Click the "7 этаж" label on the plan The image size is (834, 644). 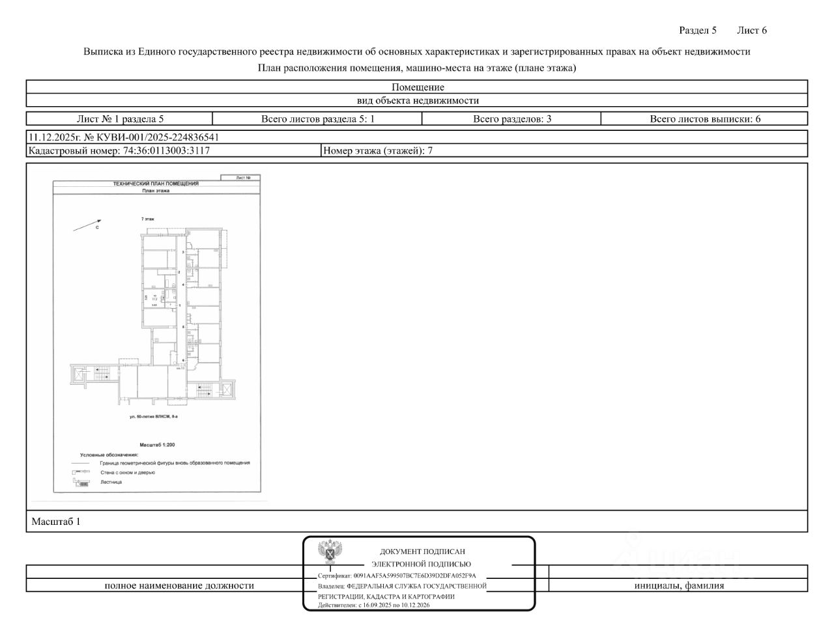click(x=147, y=219)
